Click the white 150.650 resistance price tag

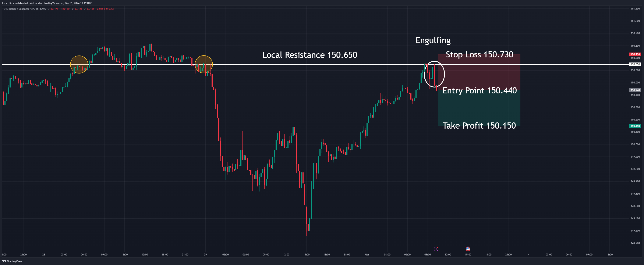pyautogui.click(x=635, y=64)
